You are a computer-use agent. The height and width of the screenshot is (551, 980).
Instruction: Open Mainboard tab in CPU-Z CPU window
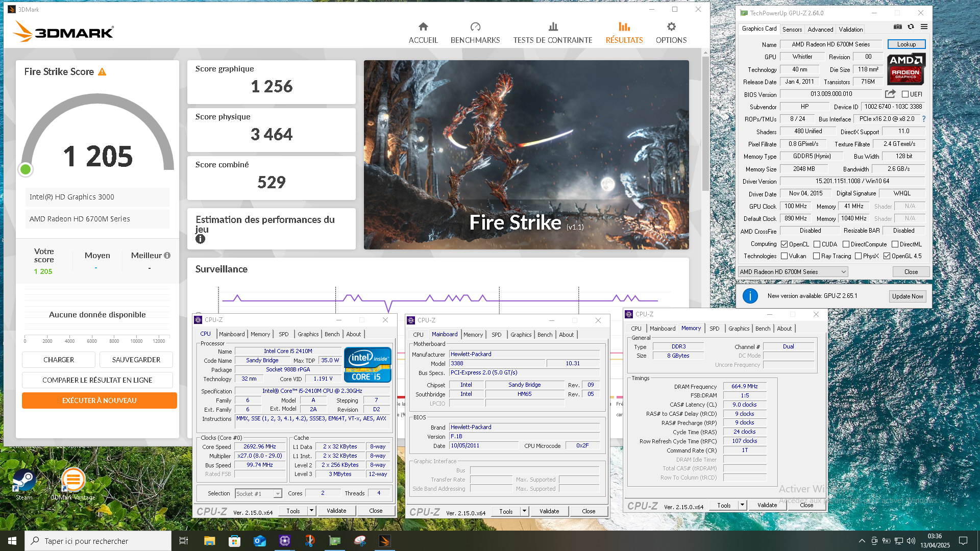click(232, 334)
